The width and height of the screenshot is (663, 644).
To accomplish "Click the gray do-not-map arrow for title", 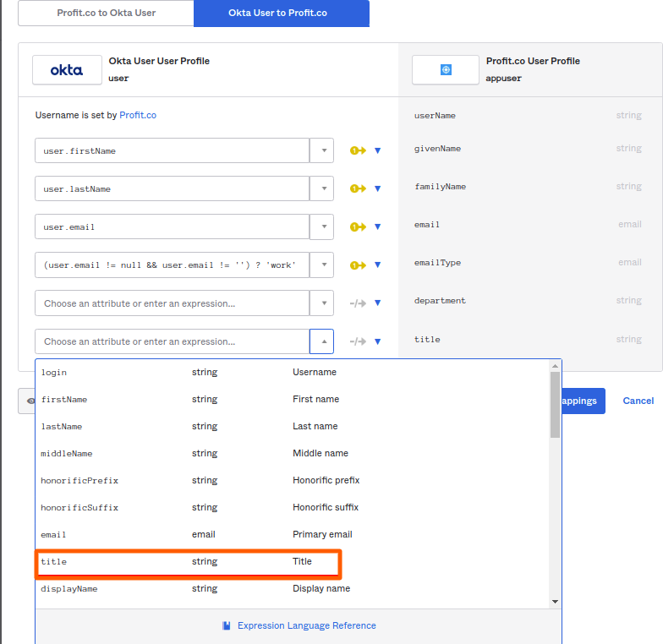I will pyautogui.click(x=358, y=341).
